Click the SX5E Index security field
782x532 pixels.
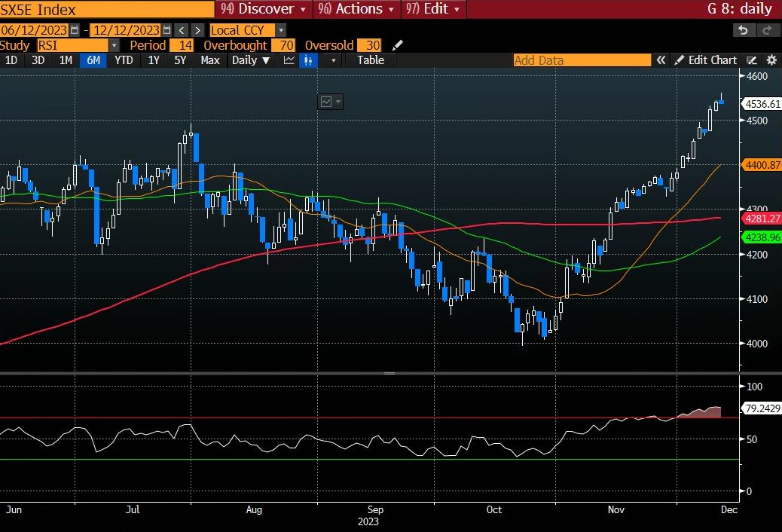tap(107, 10)
